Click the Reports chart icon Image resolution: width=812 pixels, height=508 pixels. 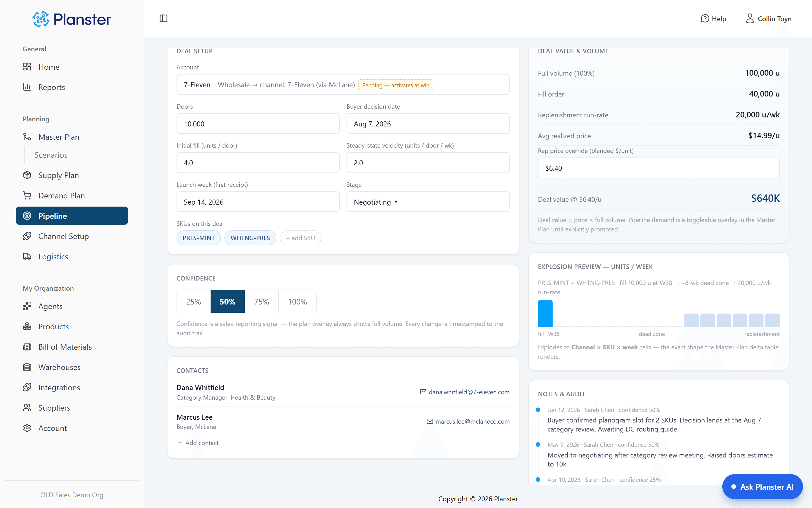[27, 87]
